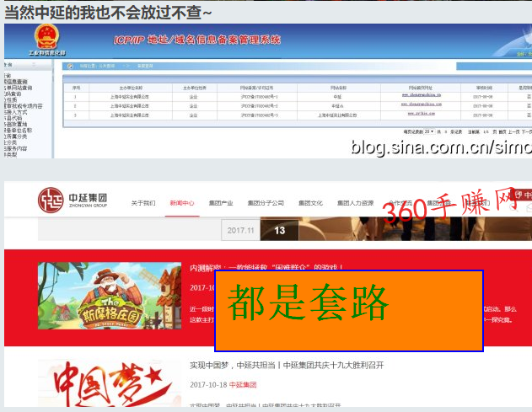This screenshot has width=532, height=412.
Task: Click the ICP/IP 地址/域名信息备案管理系统 title
Action: (196, 40)
